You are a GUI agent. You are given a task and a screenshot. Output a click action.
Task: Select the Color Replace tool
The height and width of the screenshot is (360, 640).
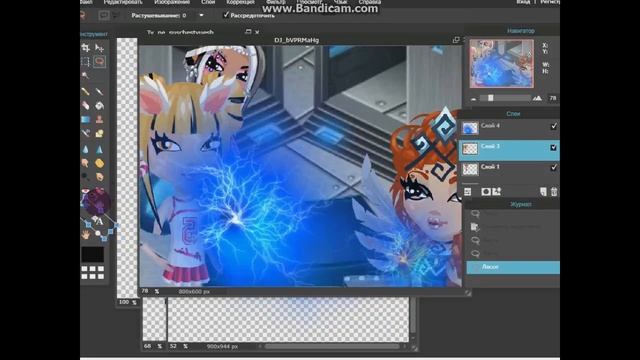[x=86, y=133]
